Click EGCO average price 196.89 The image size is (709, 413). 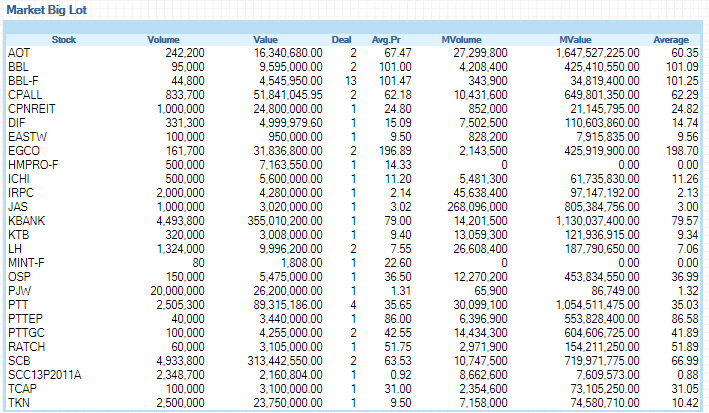click(395, 151)
